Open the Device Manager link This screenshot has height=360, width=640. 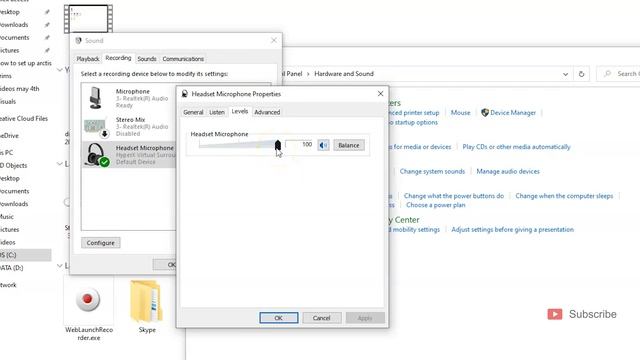pyautogui.click(x=513, y=113)
